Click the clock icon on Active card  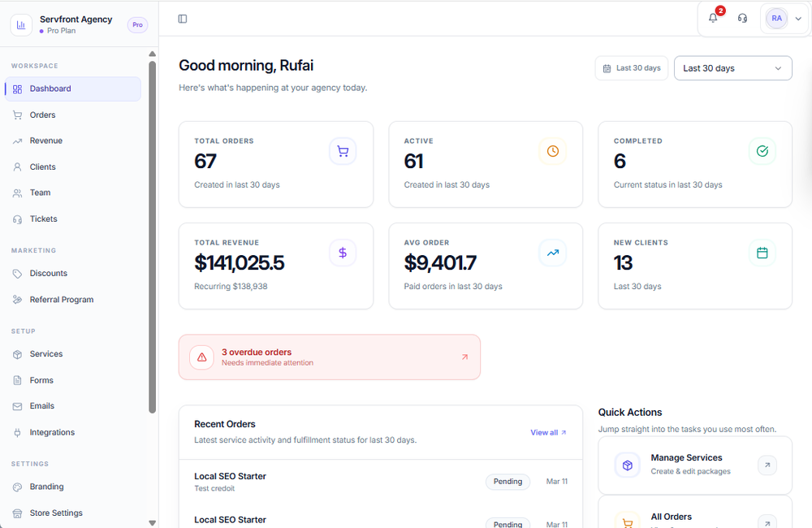552,150
